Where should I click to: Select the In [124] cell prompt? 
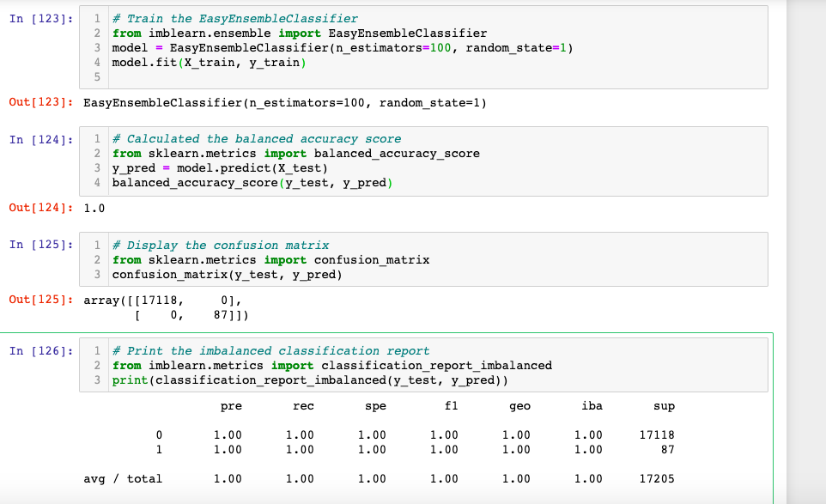41,140
